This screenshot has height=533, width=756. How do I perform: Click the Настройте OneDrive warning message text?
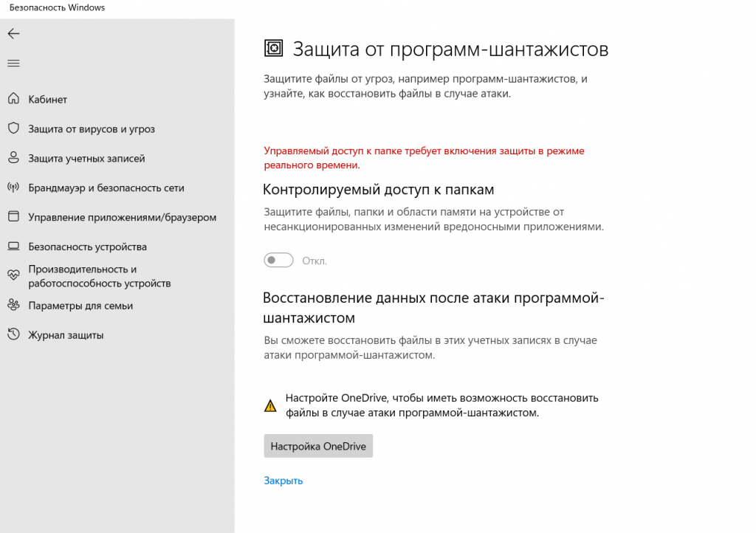[441, 405]
